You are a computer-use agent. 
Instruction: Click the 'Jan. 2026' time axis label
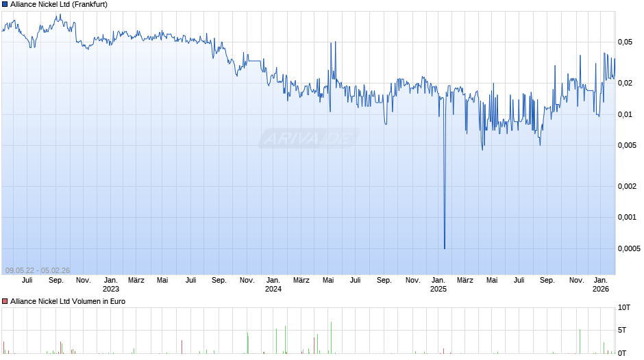point(600,285)
